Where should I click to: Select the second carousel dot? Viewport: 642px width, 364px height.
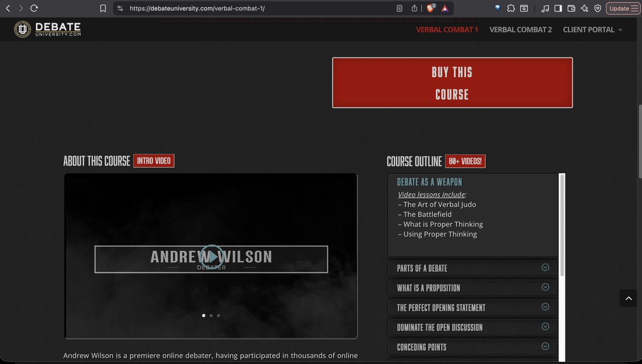(211, 315)
